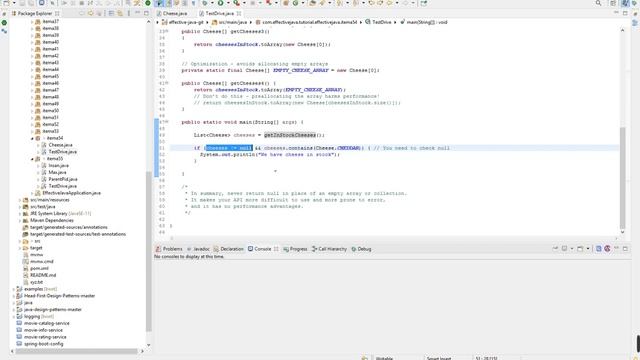Switch to the Cheese.java editor tab
This screenshot has width=640, height=360.
pos(172,13)
